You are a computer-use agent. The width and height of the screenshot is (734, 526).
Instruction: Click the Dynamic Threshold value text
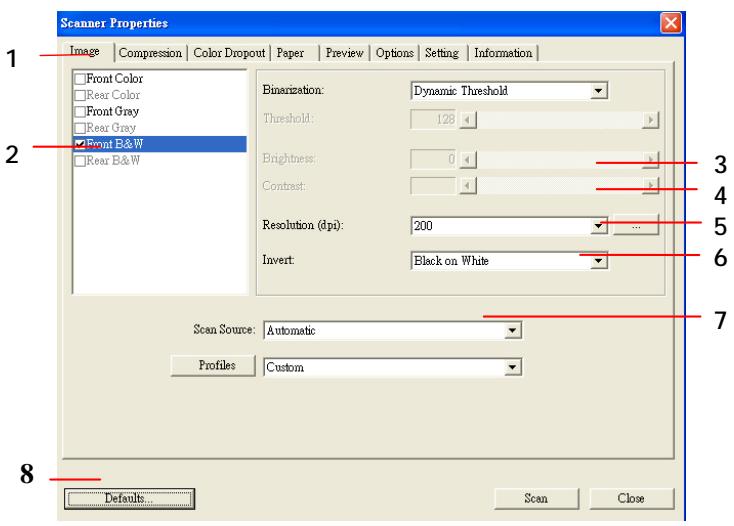[461, 90]
